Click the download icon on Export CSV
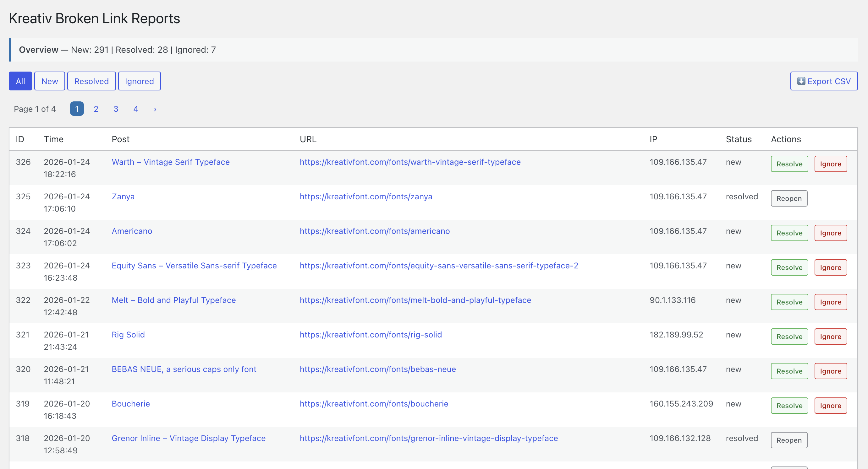This screenshot has width=868, height=469. 802,81
